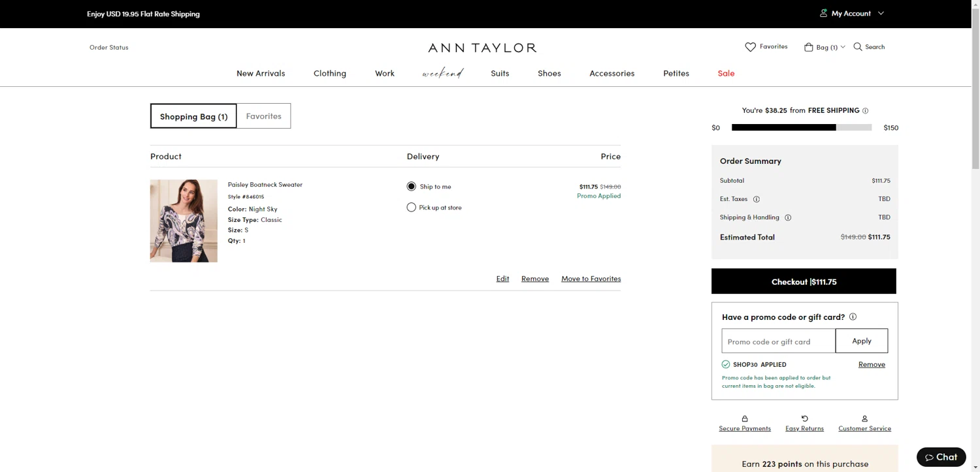This screenshot has height=472, width=980.
Task: Open Petites menu
Action: (676, 73)
